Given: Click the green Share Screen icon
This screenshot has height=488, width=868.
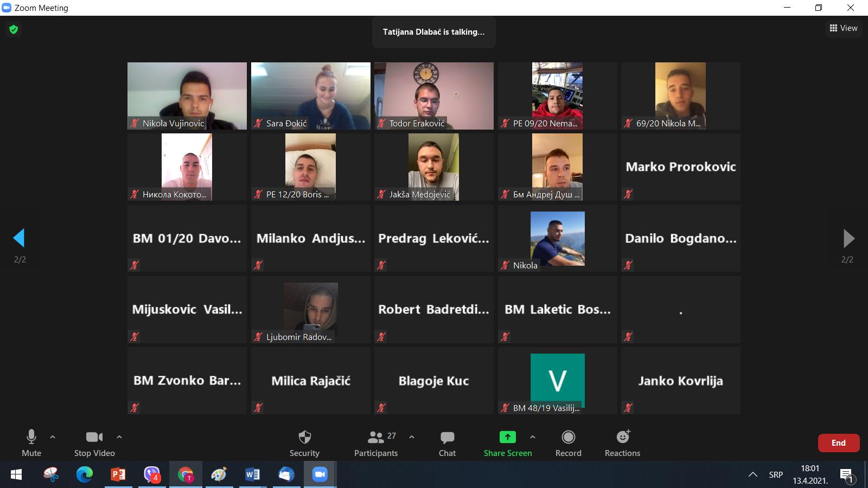Looking at the screenshot, I should [507, 437].
